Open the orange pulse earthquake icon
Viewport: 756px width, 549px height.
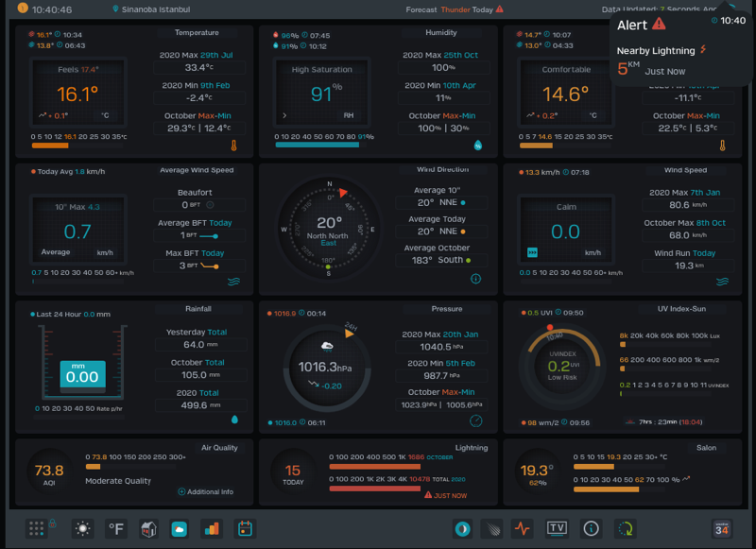tap(523, 529)
